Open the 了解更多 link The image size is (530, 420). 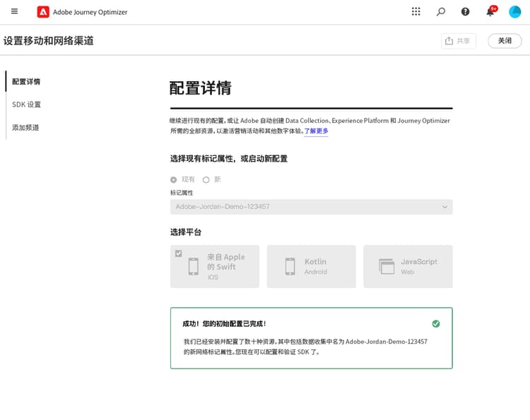316,131
